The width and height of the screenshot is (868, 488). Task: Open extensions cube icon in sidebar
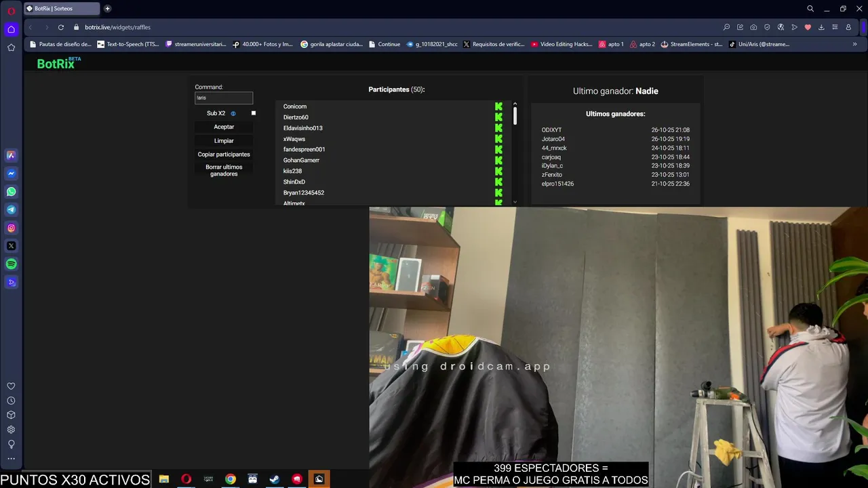pyautogui.click(x=11, y=415)
